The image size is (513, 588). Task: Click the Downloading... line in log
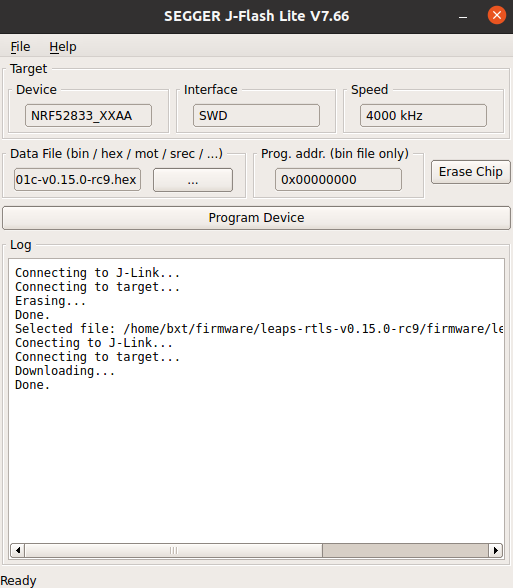point(65,371)
